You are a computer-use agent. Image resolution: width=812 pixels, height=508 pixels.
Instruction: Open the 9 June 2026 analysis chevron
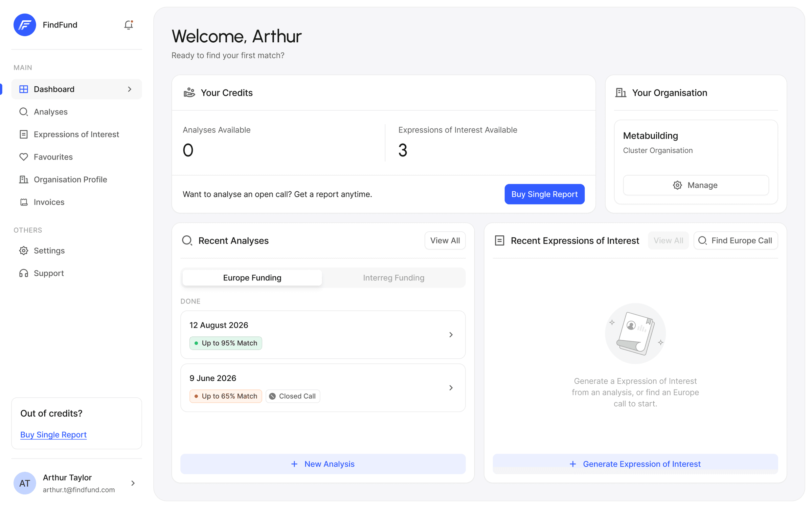tap(451, 388)
